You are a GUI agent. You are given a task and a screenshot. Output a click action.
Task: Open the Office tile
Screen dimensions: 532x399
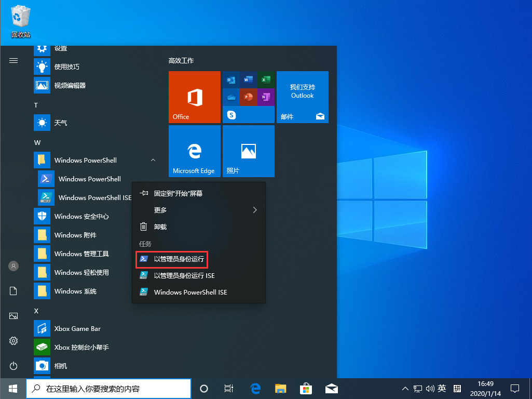(x=194, y=97)
